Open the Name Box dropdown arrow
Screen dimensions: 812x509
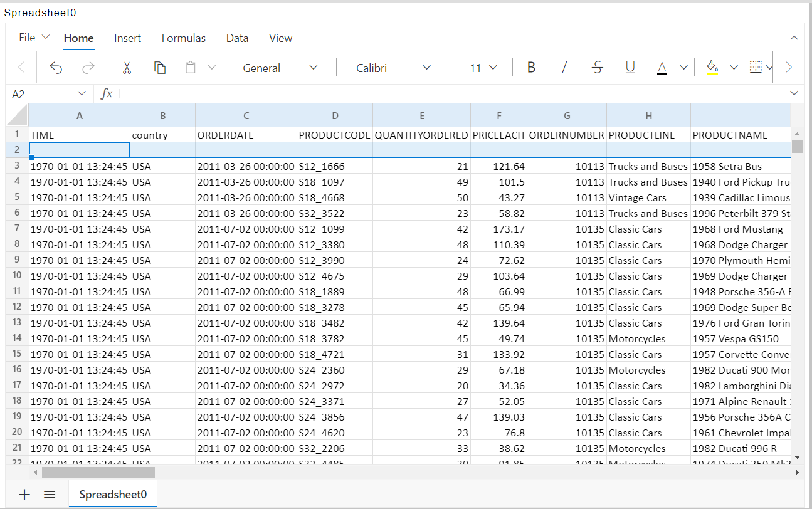[x=82, y=93]
